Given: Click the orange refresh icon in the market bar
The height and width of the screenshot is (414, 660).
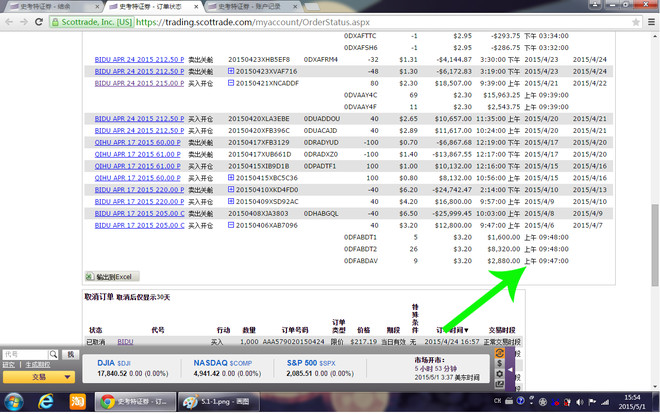Looking at the screenshot, I should (x=499, y=353).
